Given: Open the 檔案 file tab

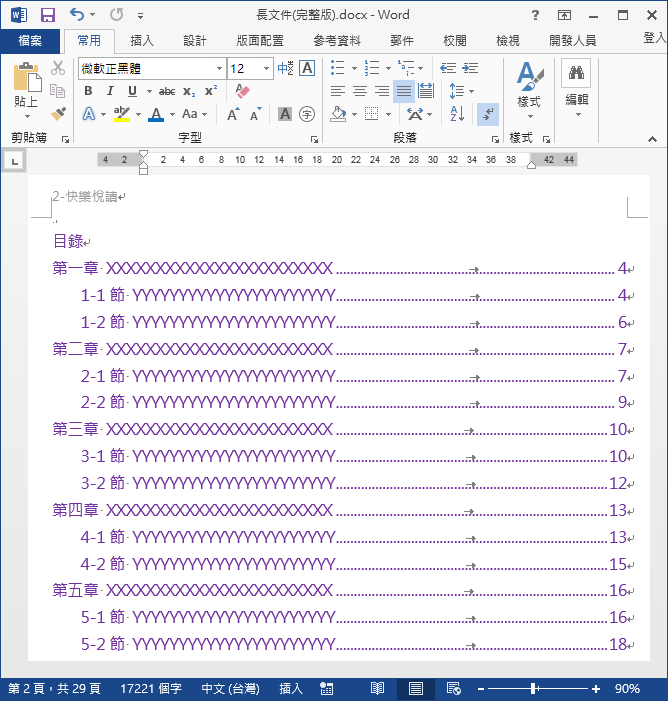Looking at the screenshot, I should (30, 41).
